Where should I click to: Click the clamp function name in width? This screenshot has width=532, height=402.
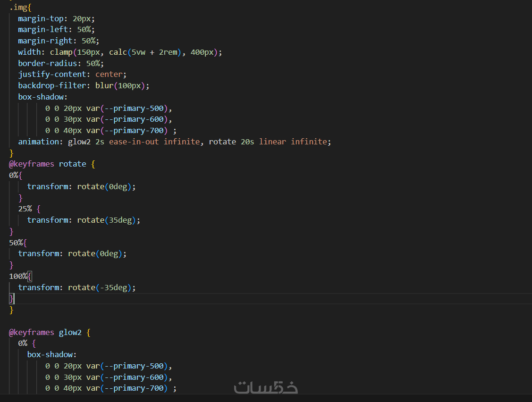[x=61, y=52]
